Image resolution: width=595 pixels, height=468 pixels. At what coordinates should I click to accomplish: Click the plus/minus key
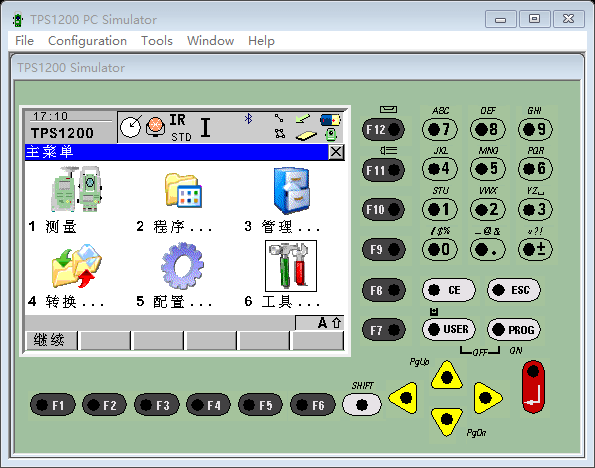coord(535,249)
